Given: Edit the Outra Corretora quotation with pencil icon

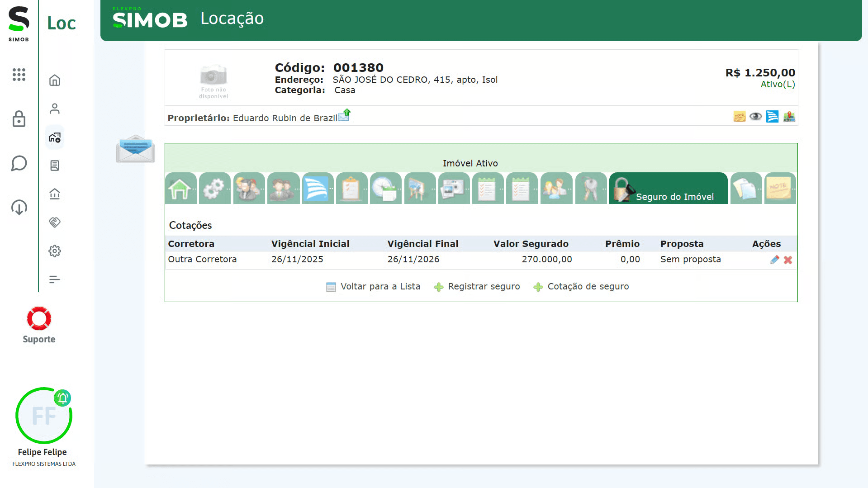Looking at the screenshot, I should pos(774,260).
